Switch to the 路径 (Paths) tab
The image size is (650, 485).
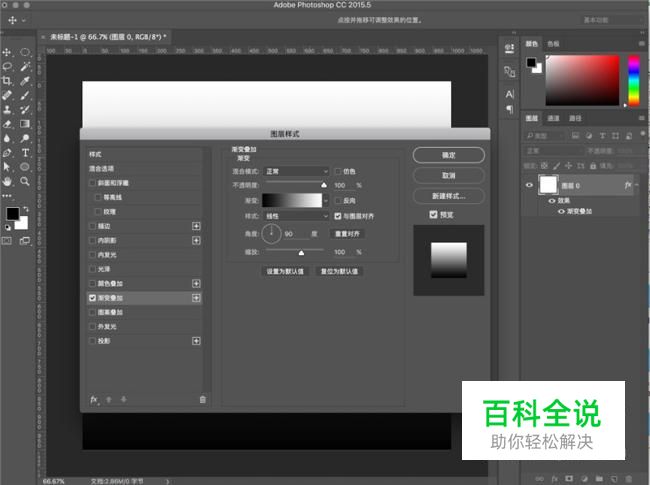coord(575,118)
